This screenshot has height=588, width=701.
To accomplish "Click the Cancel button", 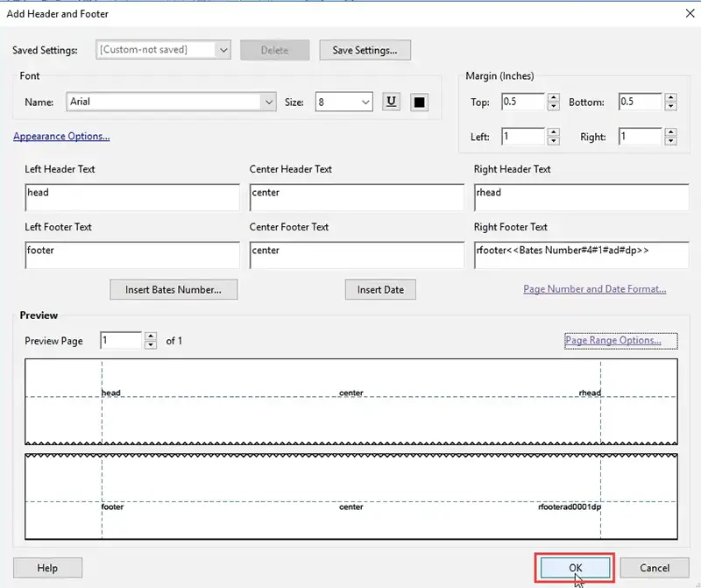I will point(655,568).
